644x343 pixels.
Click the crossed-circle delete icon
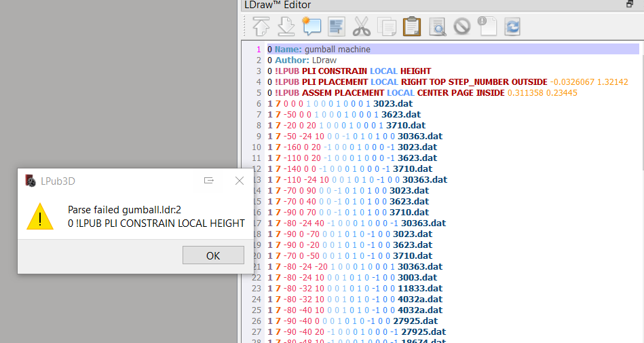click(x=462, y=27)
